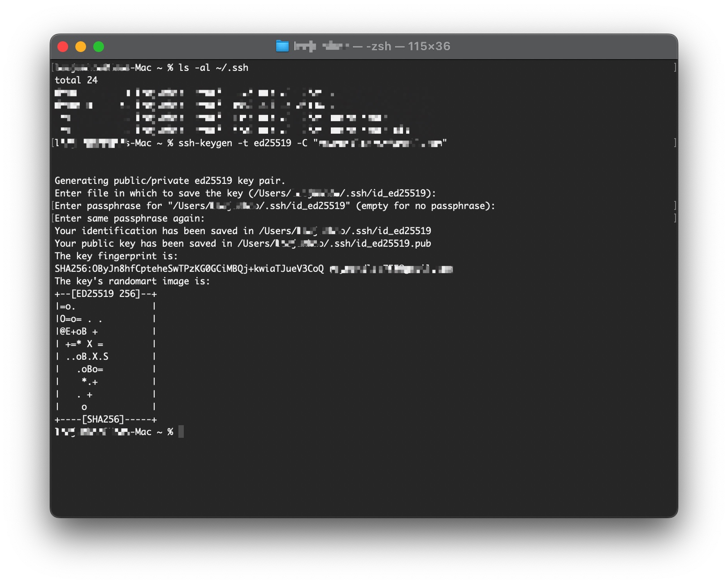728x584 pixels.
Task: Select the text total 24
Action: (75, 80)
